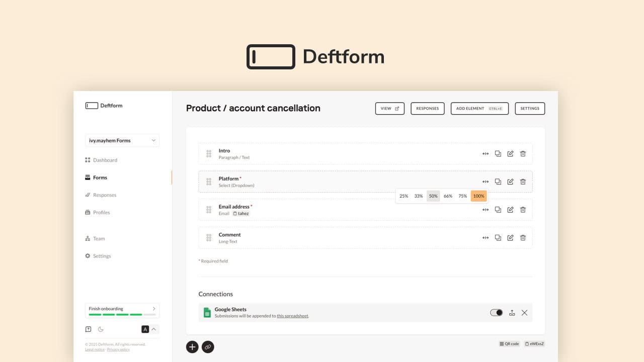Show the QR code for this form

(509, 343)
